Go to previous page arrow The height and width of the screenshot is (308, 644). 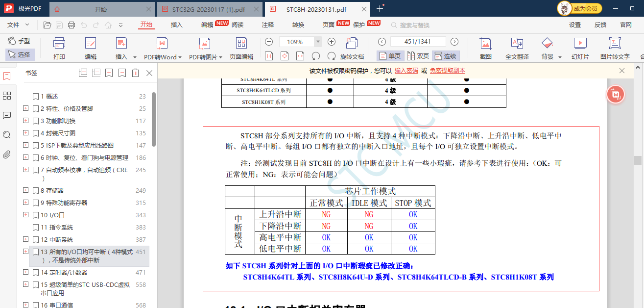click(382, 42)
